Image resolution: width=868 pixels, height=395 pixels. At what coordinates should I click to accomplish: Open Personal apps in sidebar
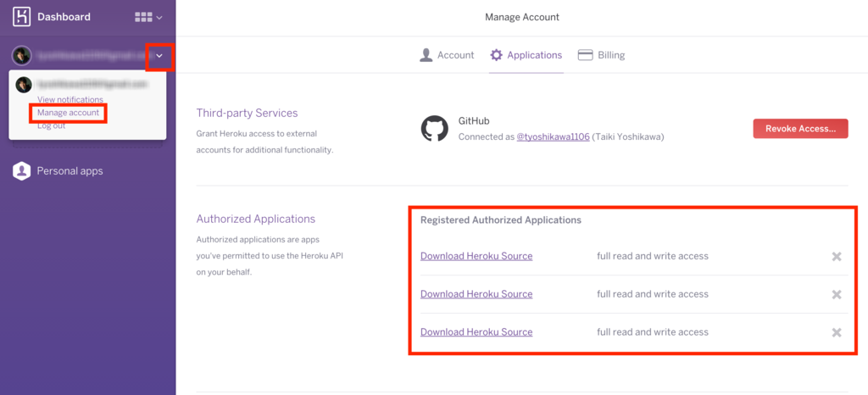pos(70,171)
